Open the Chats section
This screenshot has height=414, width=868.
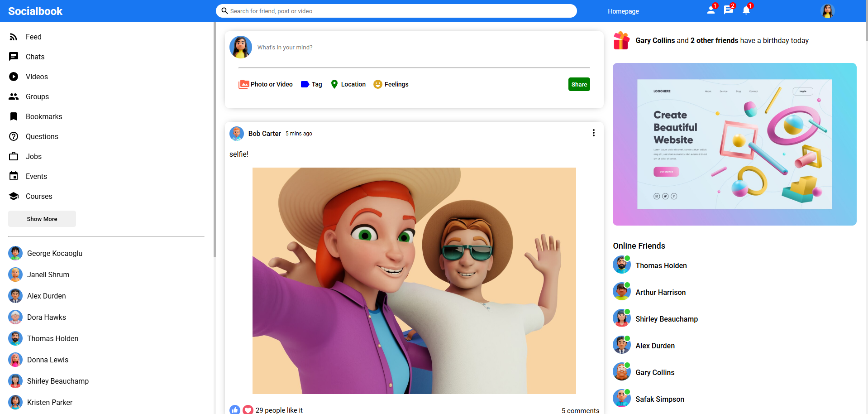pos(35,57)
